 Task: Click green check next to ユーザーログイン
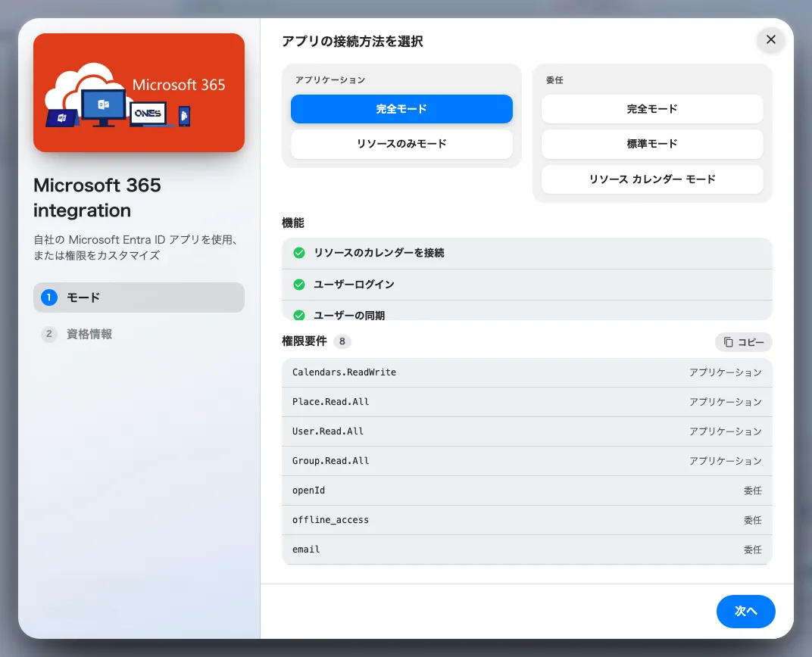(x=298, y=285)
